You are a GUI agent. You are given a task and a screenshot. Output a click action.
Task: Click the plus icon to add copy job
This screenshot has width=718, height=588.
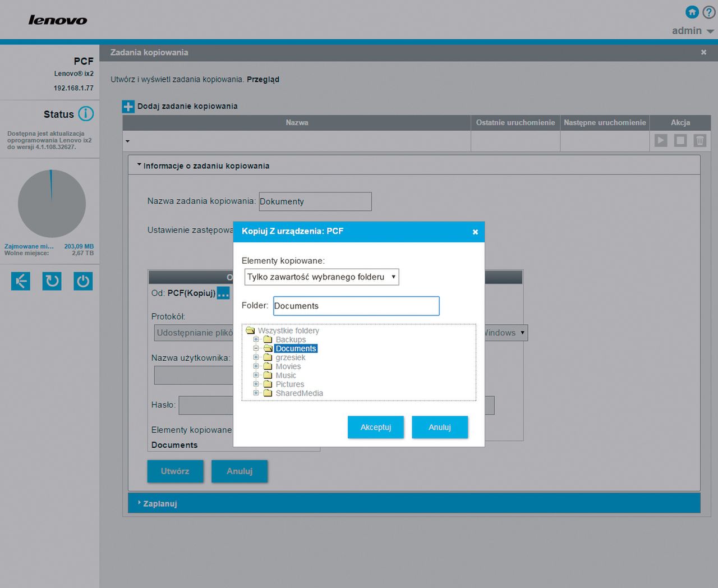tap(128, 107)
